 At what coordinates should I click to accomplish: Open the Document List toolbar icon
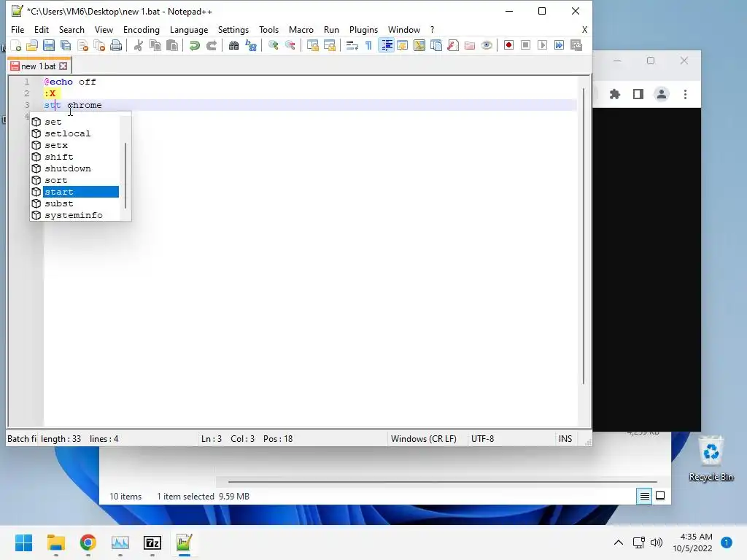point(436,46)
